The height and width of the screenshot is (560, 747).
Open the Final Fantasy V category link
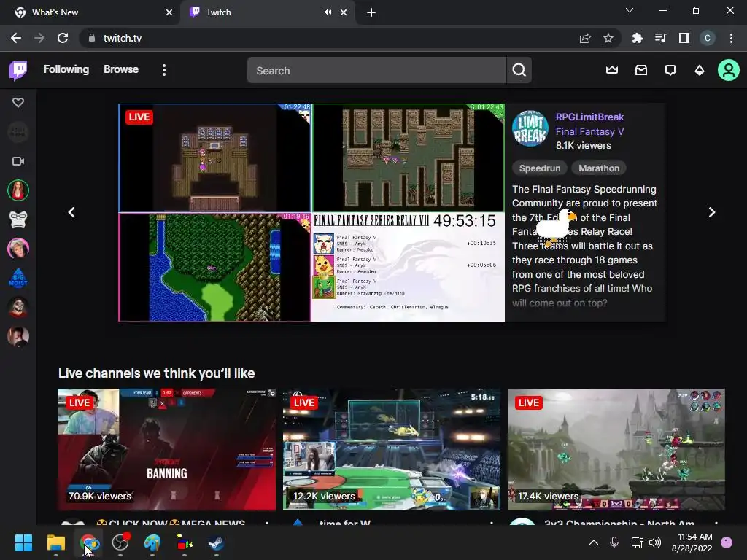[589, 131]
